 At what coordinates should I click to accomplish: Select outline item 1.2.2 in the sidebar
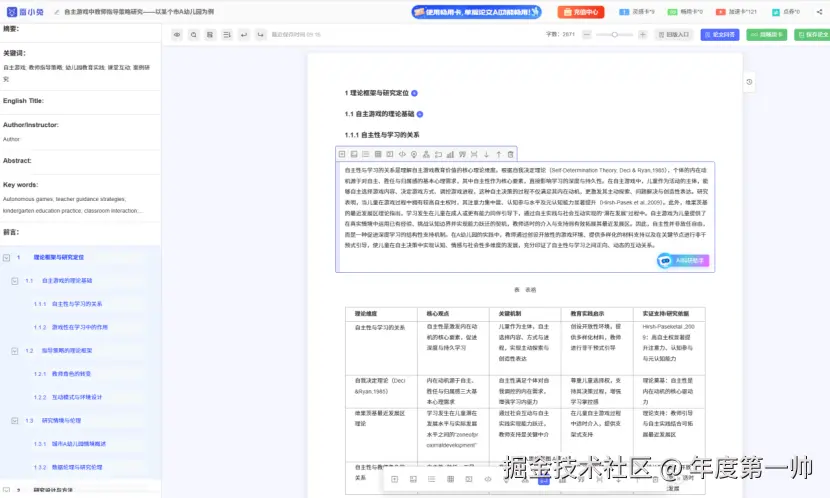tap(68, 397)
